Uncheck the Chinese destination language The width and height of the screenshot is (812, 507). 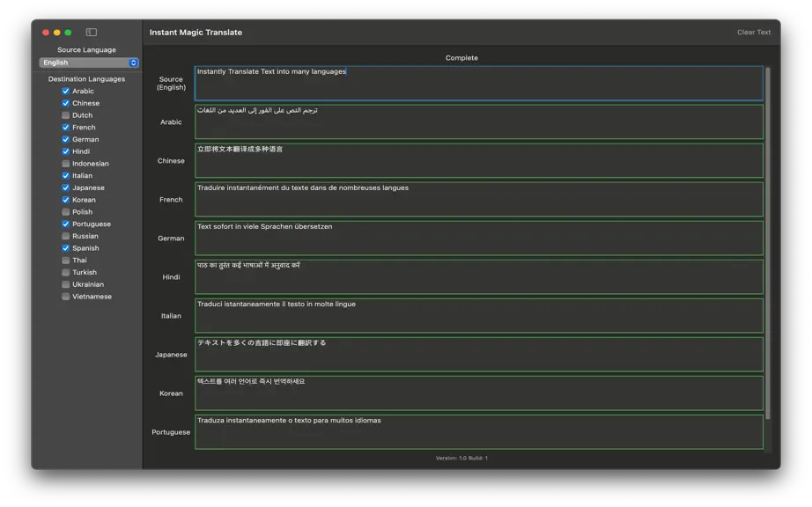(66, 103)
